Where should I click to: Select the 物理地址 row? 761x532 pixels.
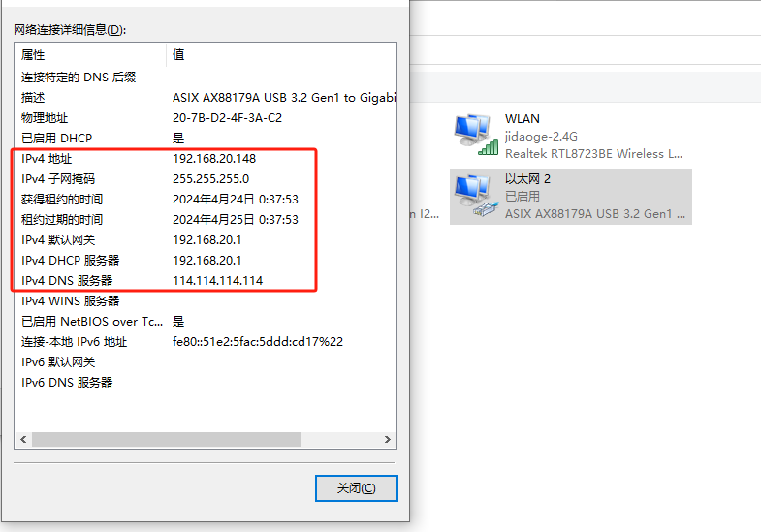[206, 118]
